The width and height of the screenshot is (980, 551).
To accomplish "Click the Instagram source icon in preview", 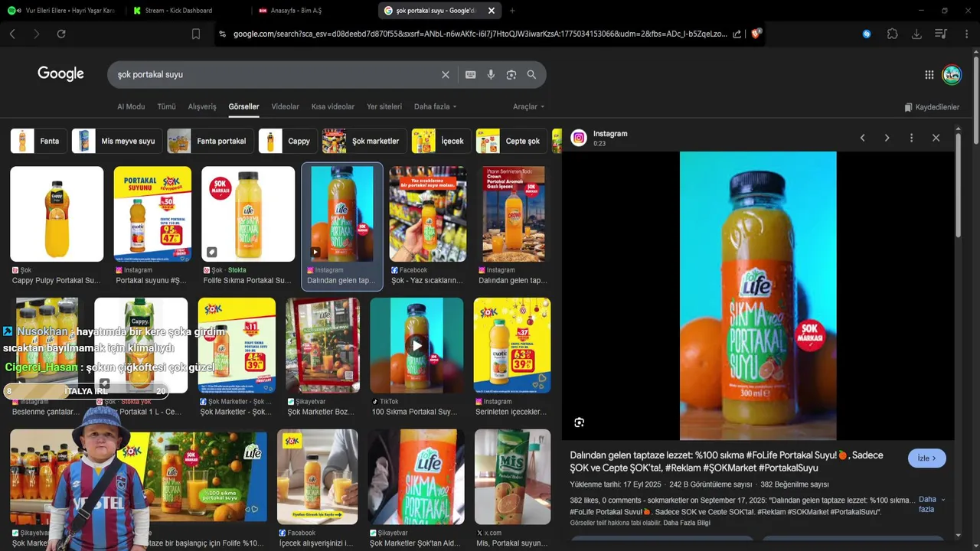I will pyautogui.click(x=579, y=138).
